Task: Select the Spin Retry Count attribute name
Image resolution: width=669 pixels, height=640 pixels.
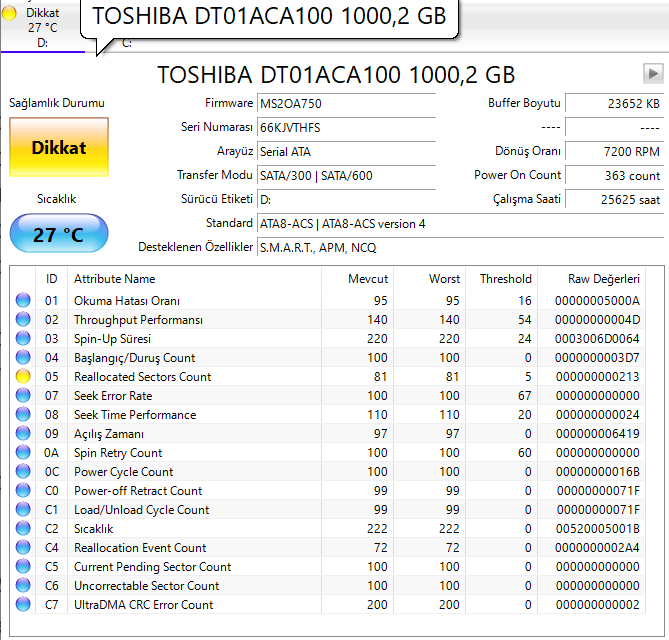Action: click(118, 453)
